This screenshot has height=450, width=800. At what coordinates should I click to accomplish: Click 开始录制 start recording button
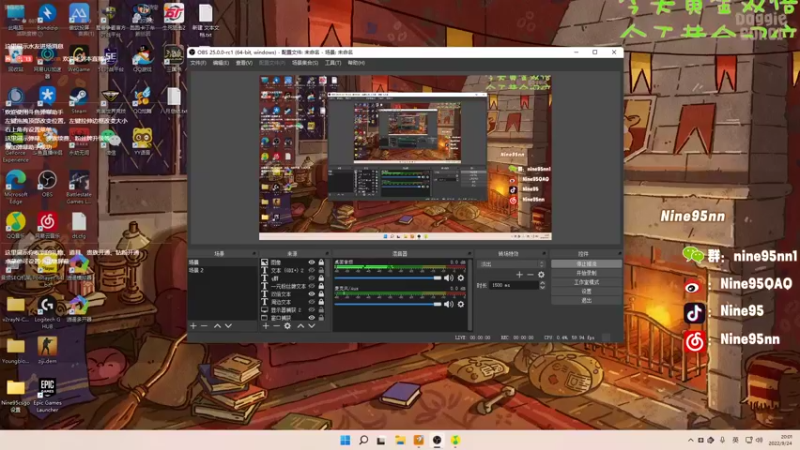(586, 273)
